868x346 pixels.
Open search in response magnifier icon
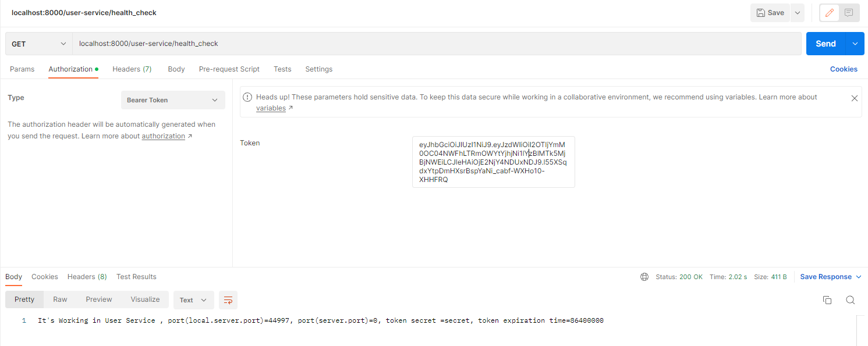[x=851, y=300]
